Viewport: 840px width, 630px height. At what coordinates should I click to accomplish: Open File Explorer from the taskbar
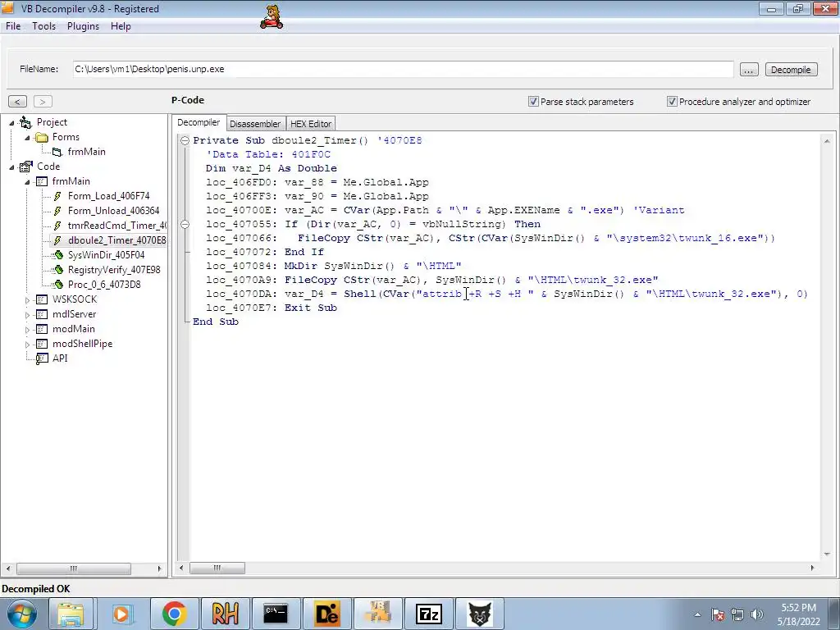[71, 614]
